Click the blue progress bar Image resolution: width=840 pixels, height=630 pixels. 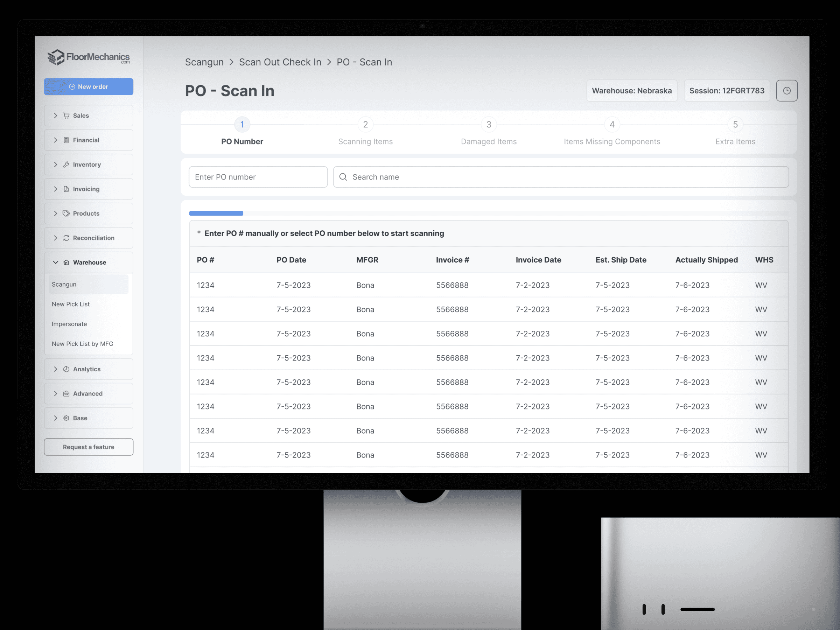[216, 213]
